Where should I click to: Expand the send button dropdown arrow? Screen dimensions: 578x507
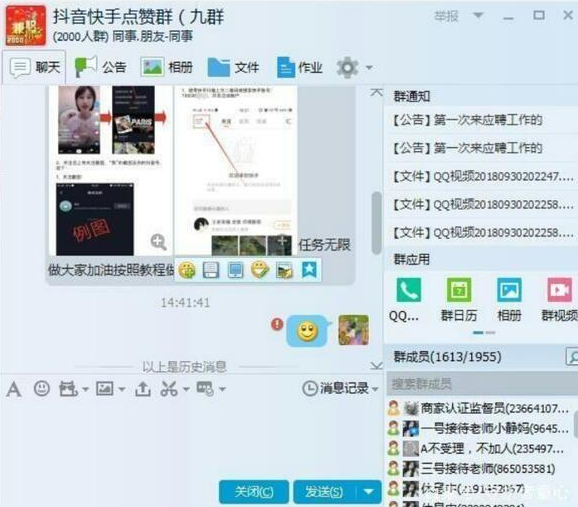(x=369, y=492)
